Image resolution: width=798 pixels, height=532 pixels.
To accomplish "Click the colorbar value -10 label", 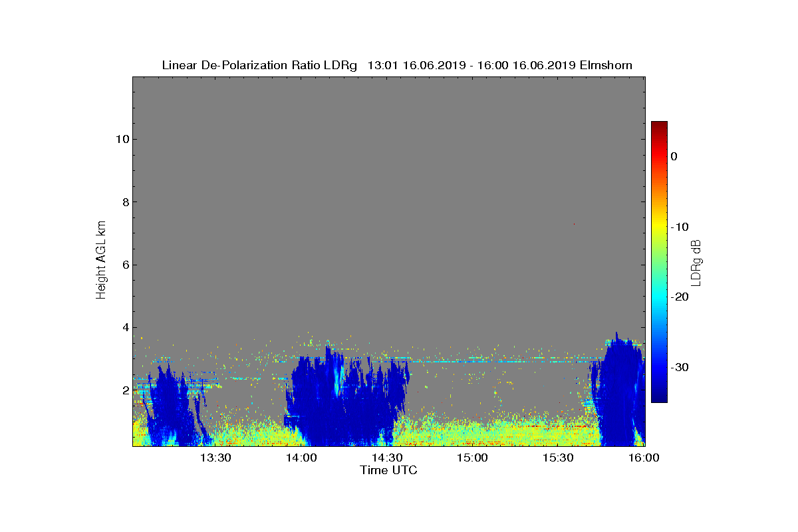I will (x=680, y=227).
